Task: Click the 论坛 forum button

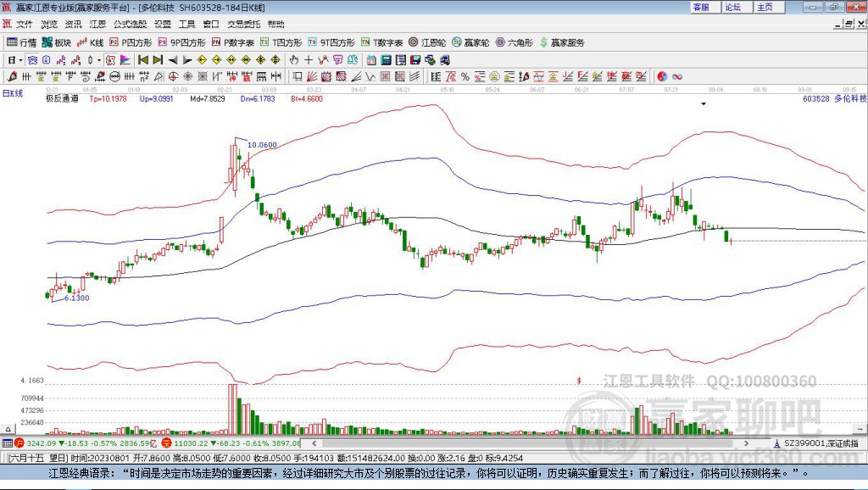Action: 733,7
